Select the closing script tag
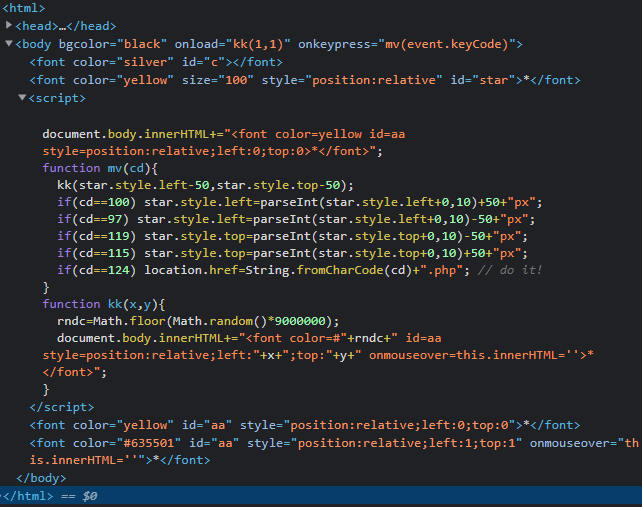Screen dimensions: 642x507 (x=61, y=407)
